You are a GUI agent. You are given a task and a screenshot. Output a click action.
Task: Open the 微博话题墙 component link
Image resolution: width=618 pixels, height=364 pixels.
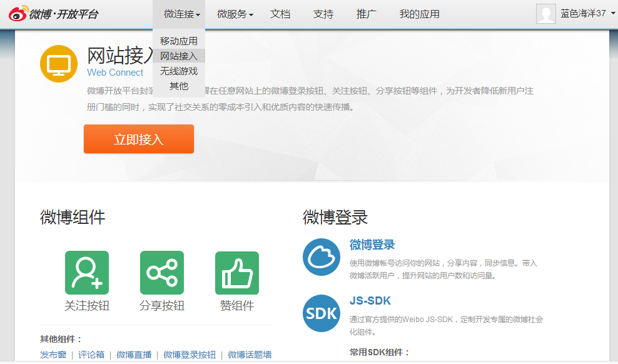click(x=250, y=355)
